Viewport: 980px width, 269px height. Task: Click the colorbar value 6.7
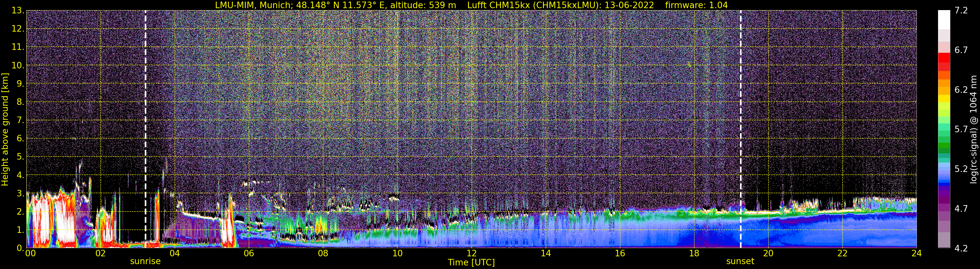[961, 50]
